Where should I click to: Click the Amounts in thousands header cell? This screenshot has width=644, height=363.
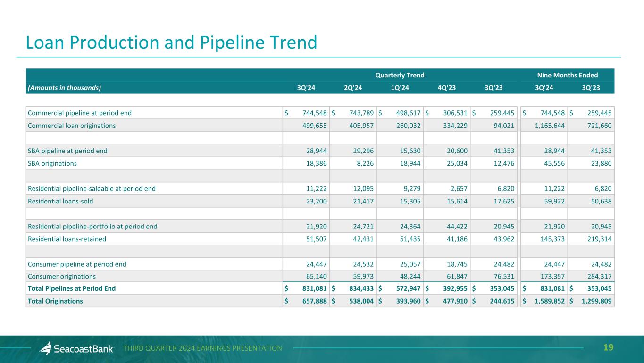tap(65, 87)
